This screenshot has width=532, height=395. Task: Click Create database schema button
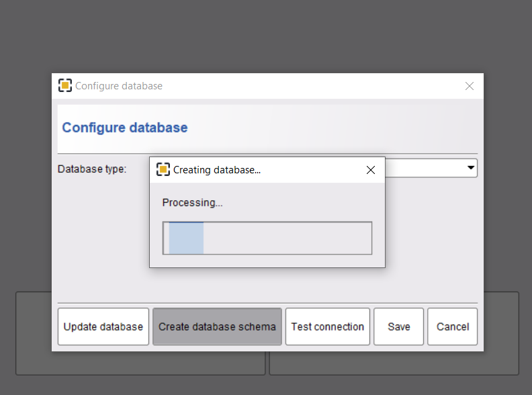coord(217,326)
